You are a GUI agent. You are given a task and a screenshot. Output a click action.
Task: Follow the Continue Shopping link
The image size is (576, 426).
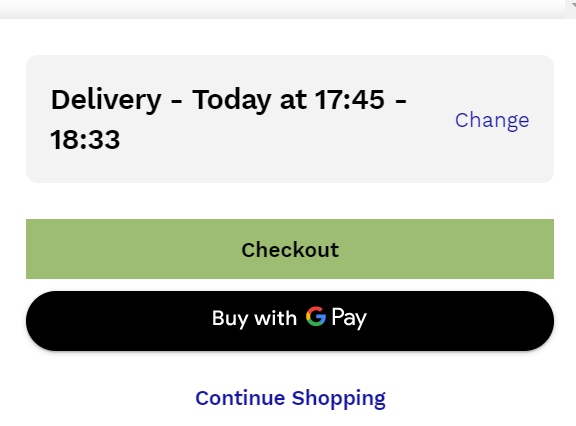pos(290,398)
